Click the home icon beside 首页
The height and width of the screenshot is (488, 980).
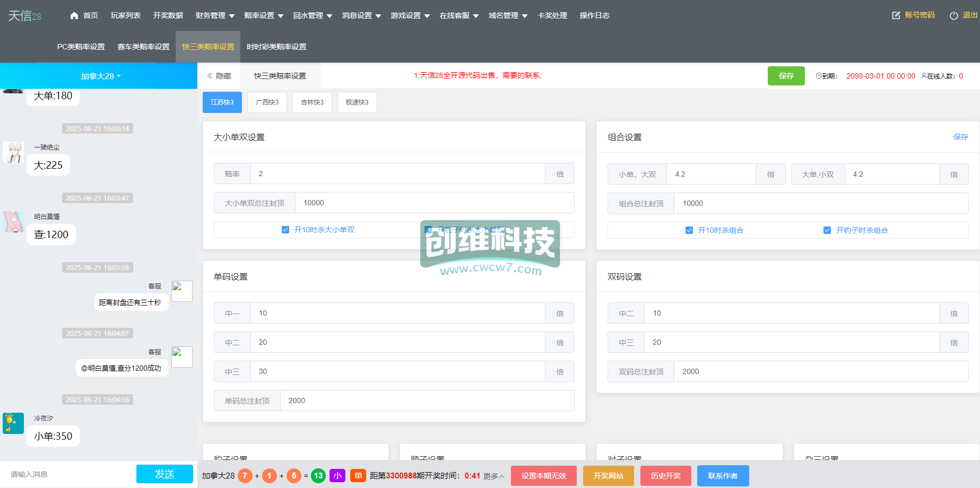(x=74, y=15)
